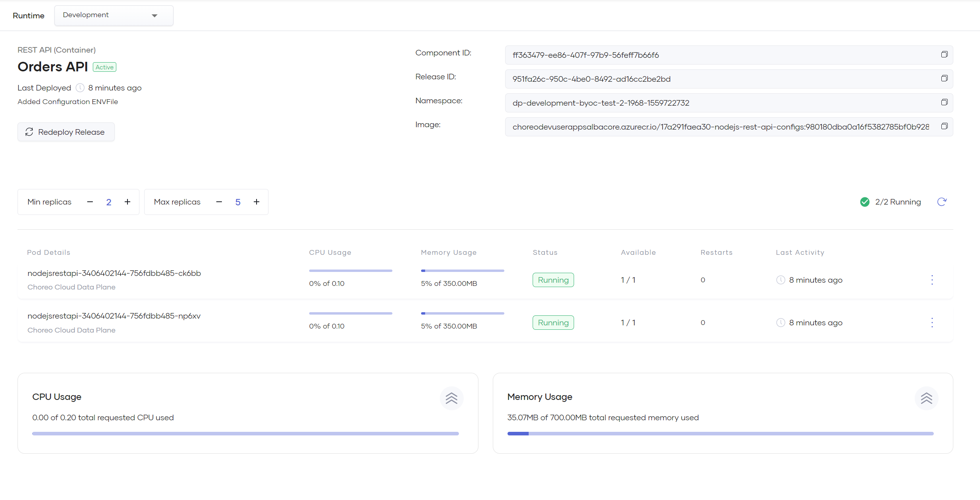
Task: Increase Max replicas count
Action: click(x=257, y=202)
